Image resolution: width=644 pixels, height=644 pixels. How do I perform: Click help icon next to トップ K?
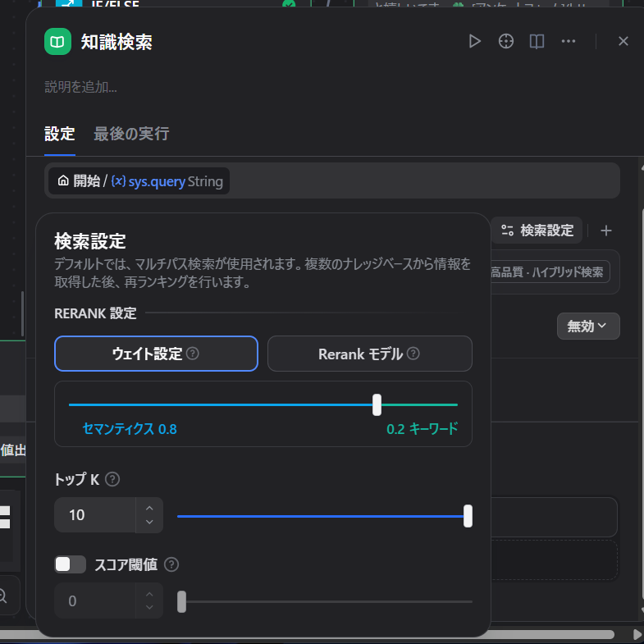pyautogui.click(x=112, y=479)
